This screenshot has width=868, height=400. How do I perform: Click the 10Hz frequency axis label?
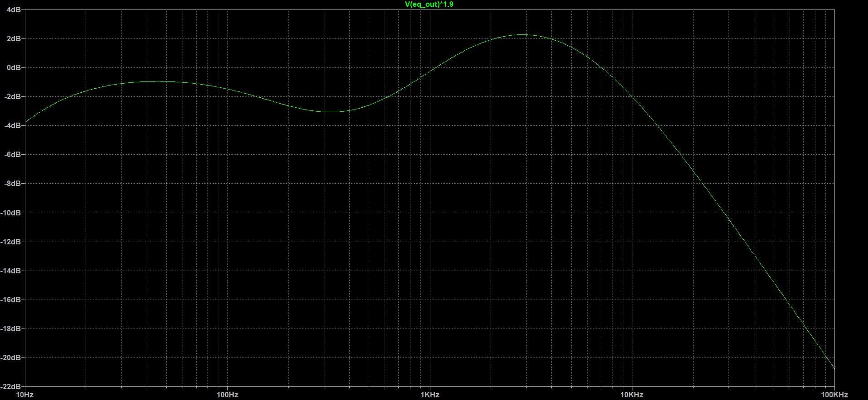point(25,395)
